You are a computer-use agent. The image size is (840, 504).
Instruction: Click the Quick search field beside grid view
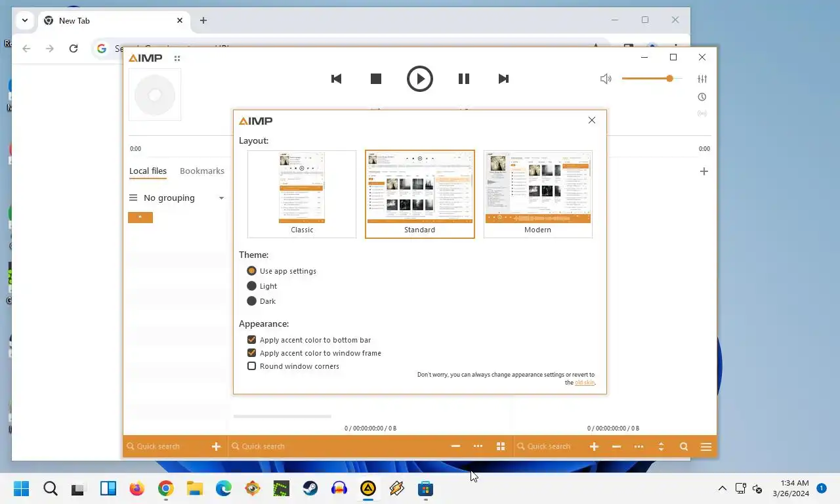(338, 446)
